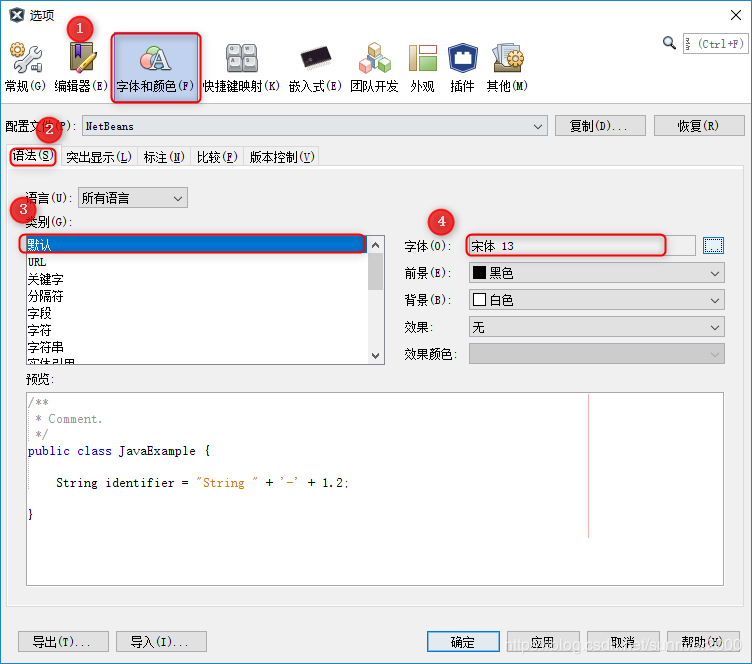The image size is (752, 664).
Task: Select 关键字 in the category list
Action: [197, 279]
